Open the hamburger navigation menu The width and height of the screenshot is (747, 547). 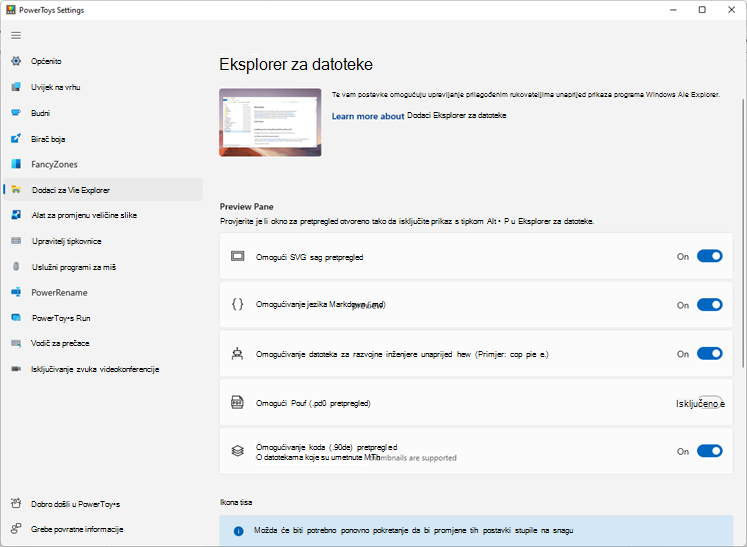[16, 35]
